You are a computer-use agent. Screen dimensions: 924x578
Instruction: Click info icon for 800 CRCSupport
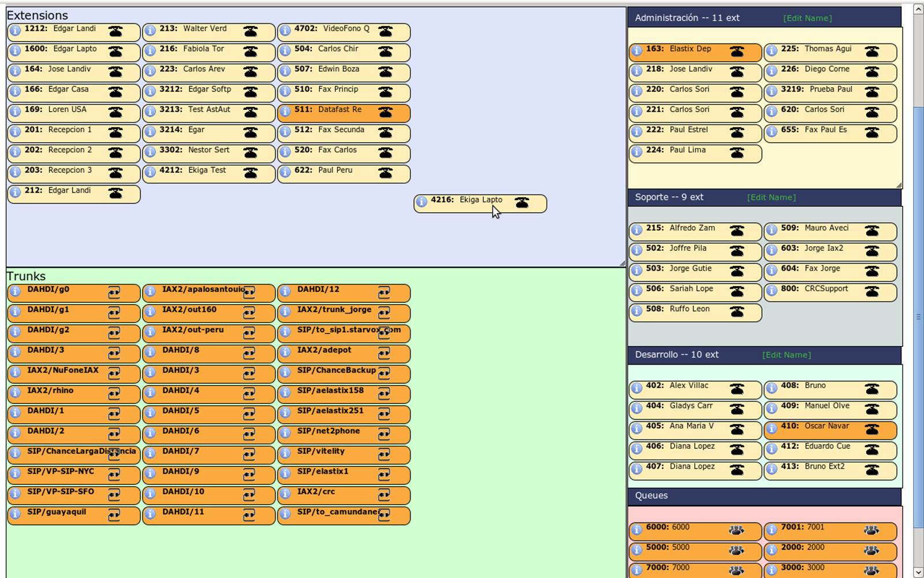[x=772, y=291]
